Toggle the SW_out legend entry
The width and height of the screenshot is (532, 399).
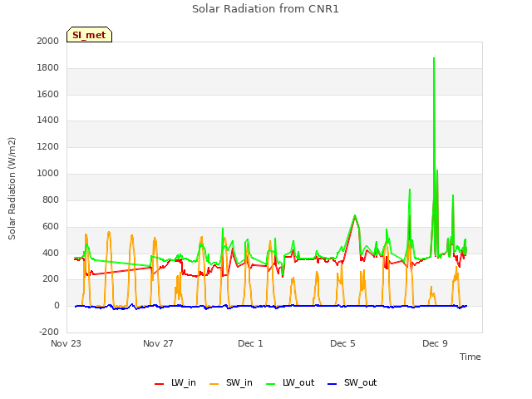(x=352, y=383)
